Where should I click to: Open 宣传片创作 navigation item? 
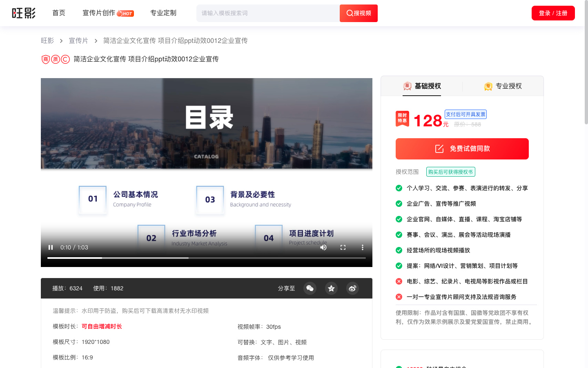point(99,13)
